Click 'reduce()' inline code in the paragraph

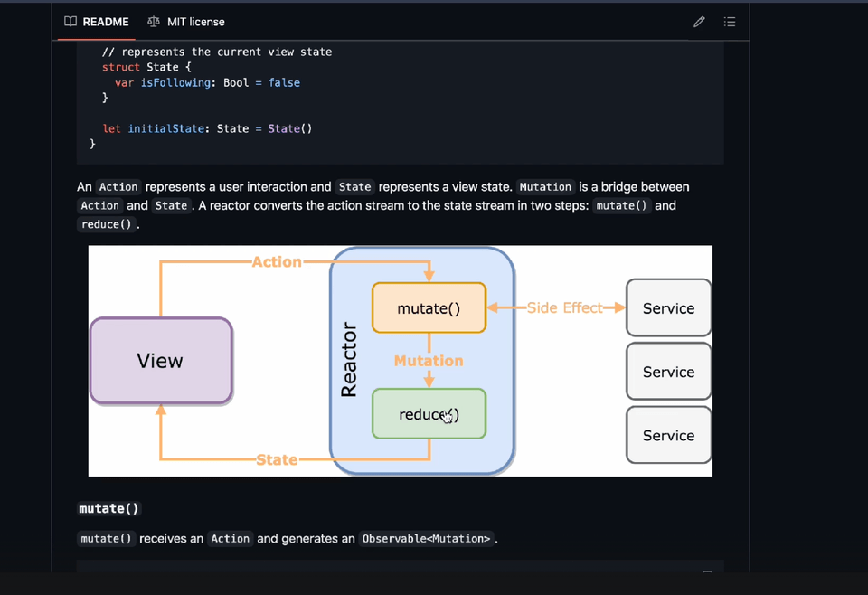pyautogui.click(x=107, y=224)
